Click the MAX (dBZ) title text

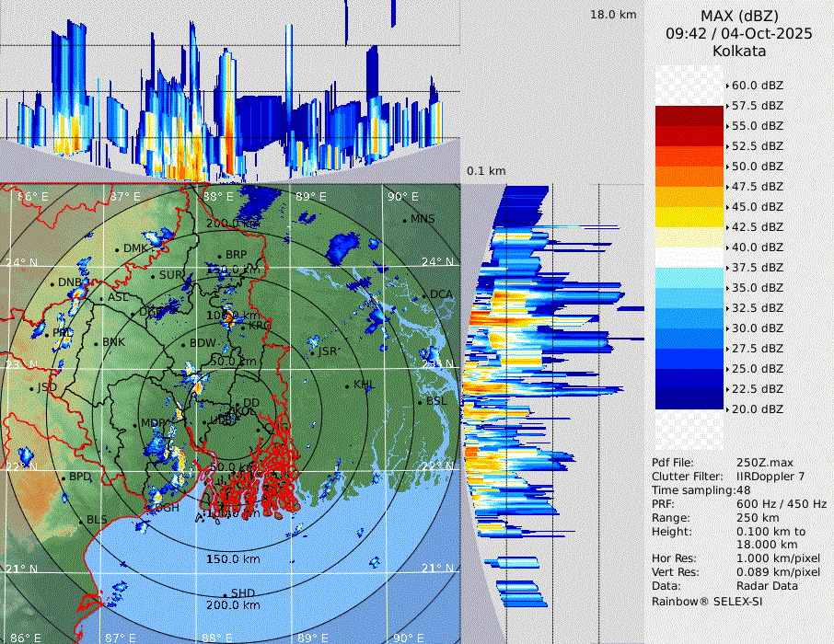(739, 16)
